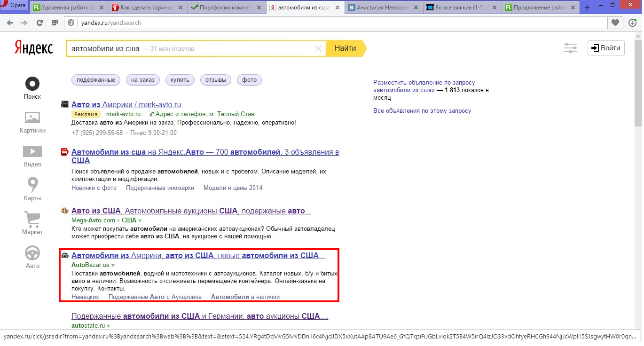Open 'Подержанные Авто с Аукционов' sitelink
This screenshot has width=644, height=346.
point(155,297)
